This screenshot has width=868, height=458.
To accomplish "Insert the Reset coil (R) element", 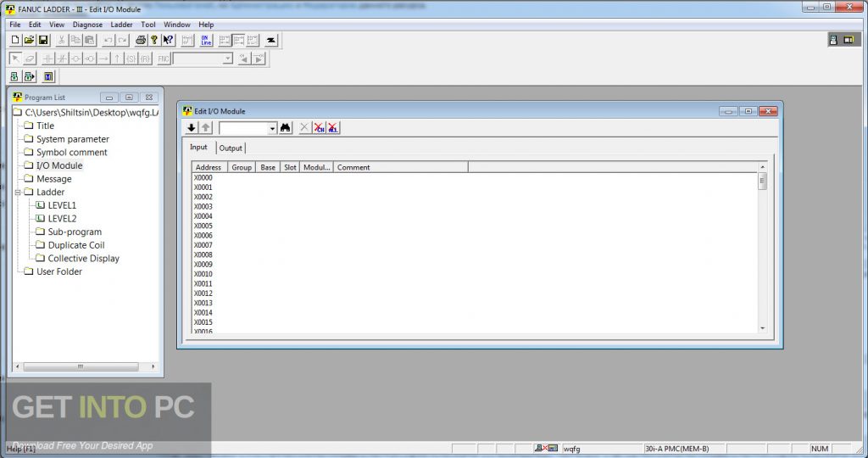I will (x=144, y=59).
